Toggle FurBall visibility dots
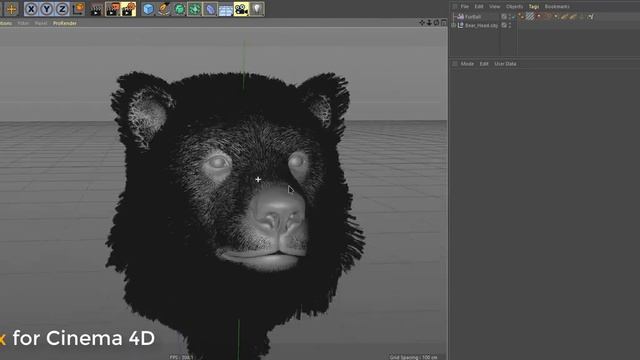 tap(510, 17)
